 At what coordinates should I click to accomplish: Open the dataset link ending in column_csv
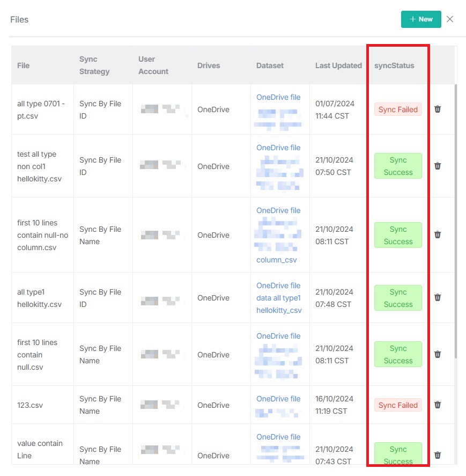click(x=277, y=260)
